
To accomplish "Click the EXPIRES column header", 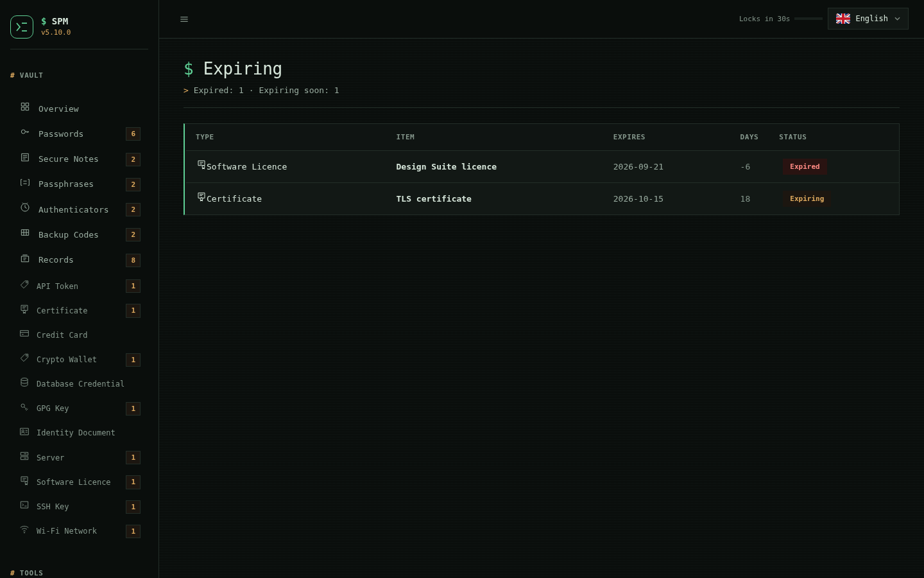I will click(x=629, y=137).
